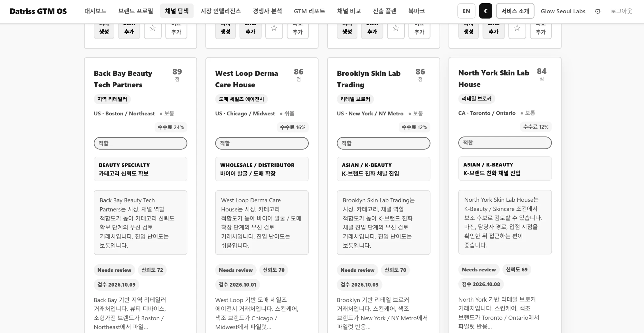
Task: Click the 서비스 소개 button
Action: point(515,11)
